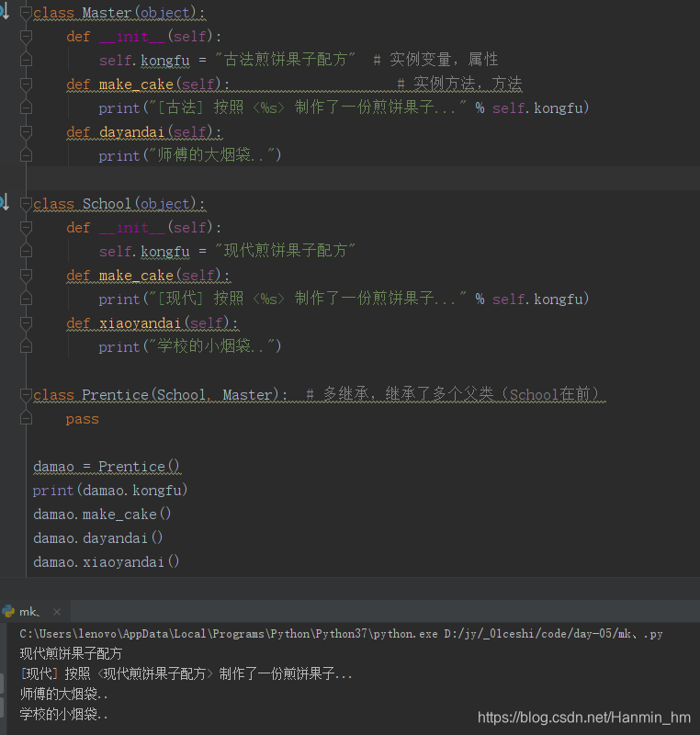
Task: Select the mk console tab
Action: [x=28, y=610]
